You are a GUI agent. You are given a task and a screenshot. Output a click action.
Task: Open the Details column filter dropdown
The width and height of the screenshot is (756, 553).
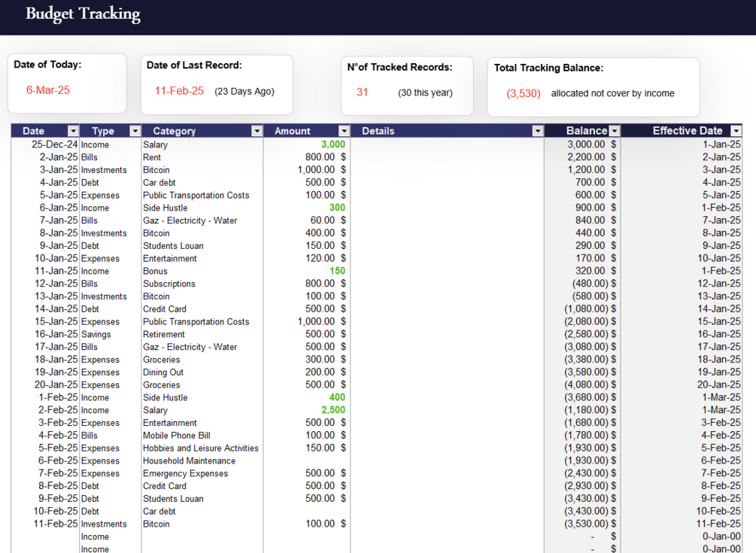(x=538, y=131)
